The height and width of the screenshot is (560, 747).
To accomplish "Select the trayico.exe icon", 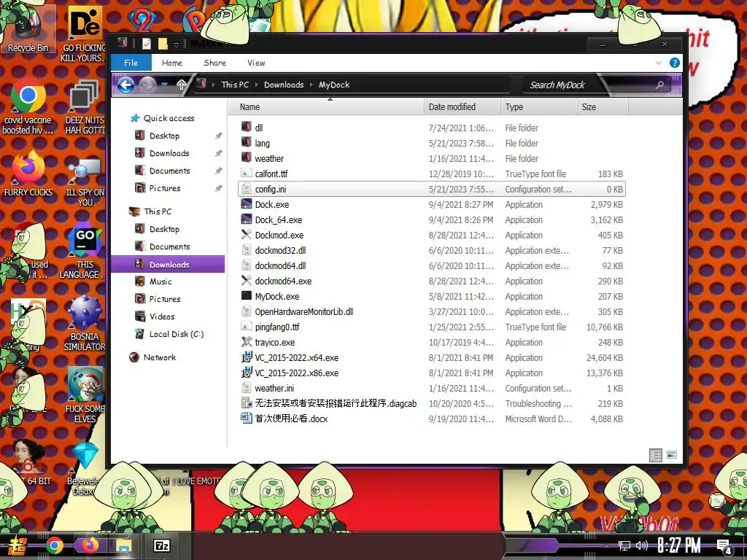I will 247,342.
